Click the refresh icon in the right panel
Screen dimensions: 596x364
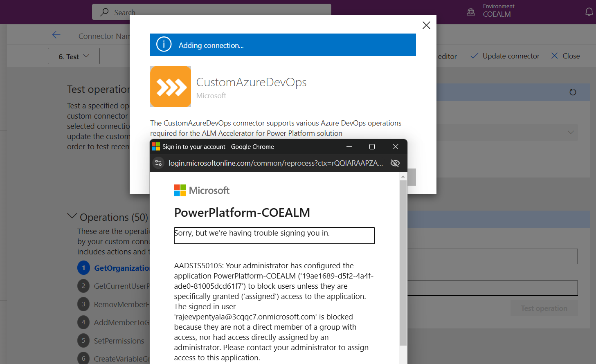tap(573, 92)
